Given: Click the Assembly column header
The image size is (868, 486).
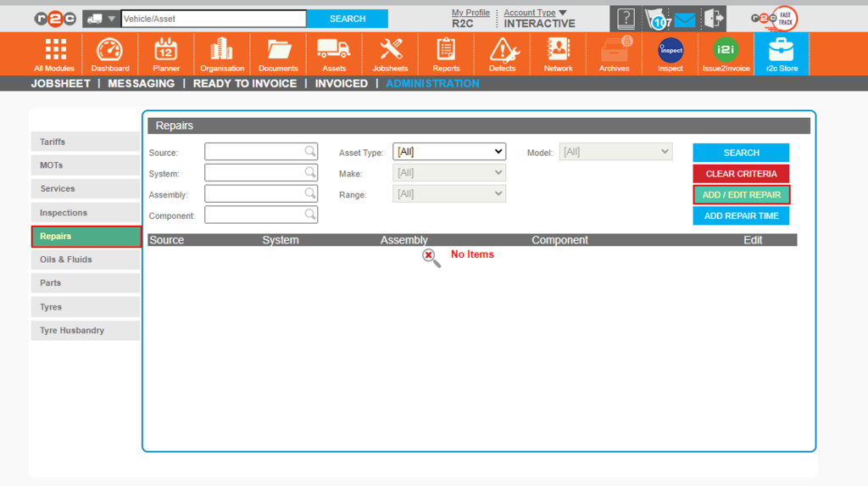Looking at the screenshot, I should (x=404, y=240).
